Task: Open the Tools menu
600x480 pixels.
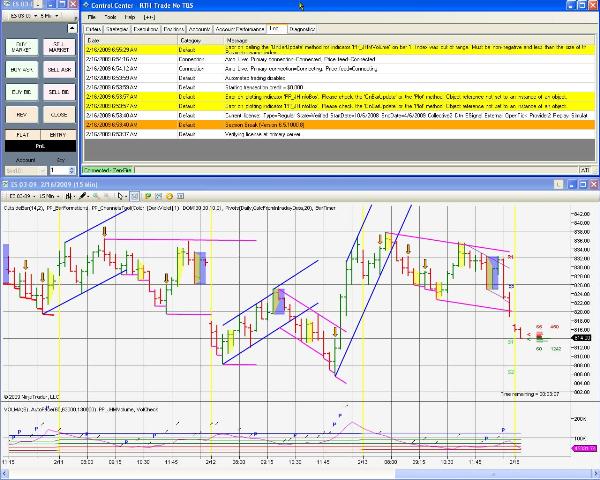Action: point(110,17)
